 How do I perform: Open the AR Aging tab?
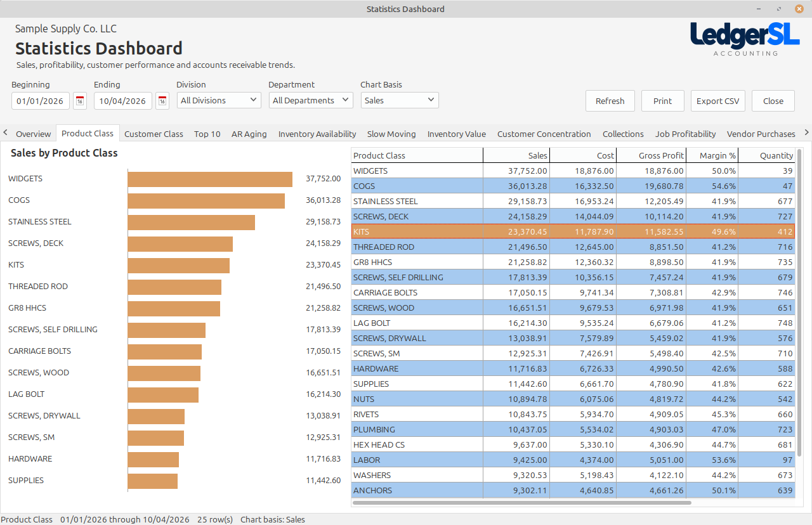[249, 134]
